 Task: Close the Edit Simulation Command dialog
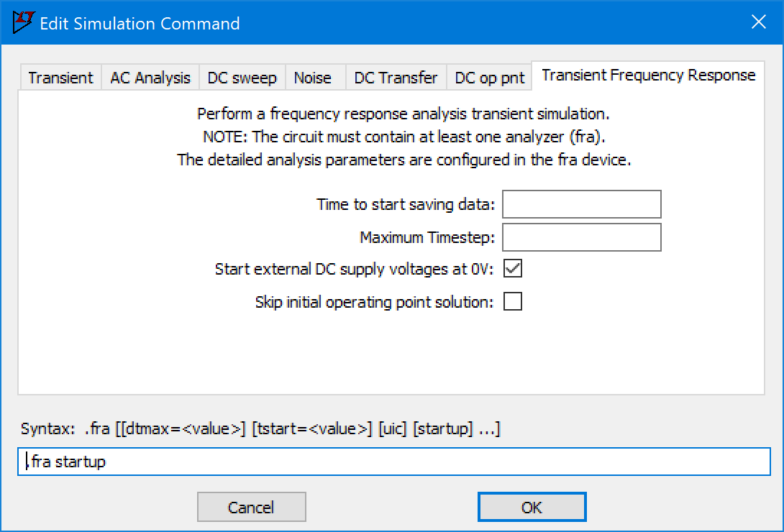point(758,23)
